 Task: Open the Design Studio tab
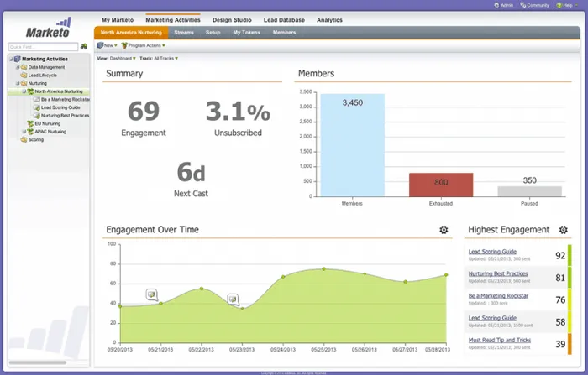[x=231, y=19]
